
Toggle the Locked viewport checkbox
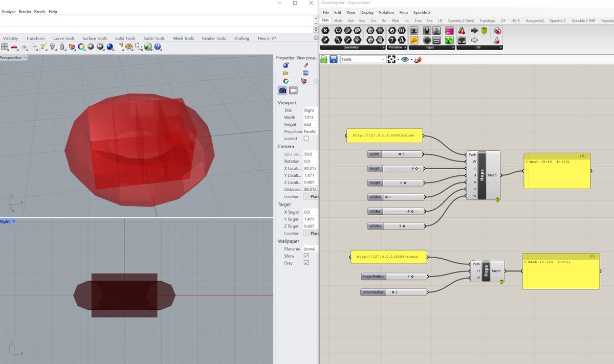pos(306,139)
